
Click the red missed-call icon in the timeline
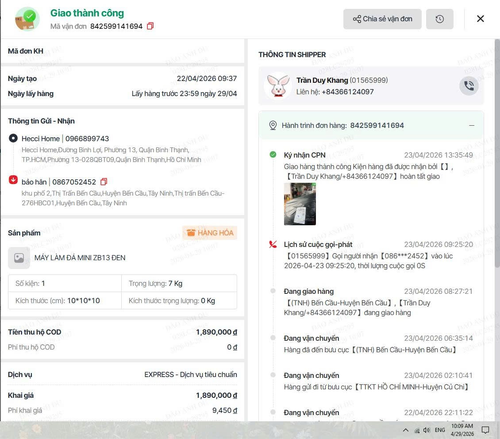pyautogui.click(x=273, y=244)
